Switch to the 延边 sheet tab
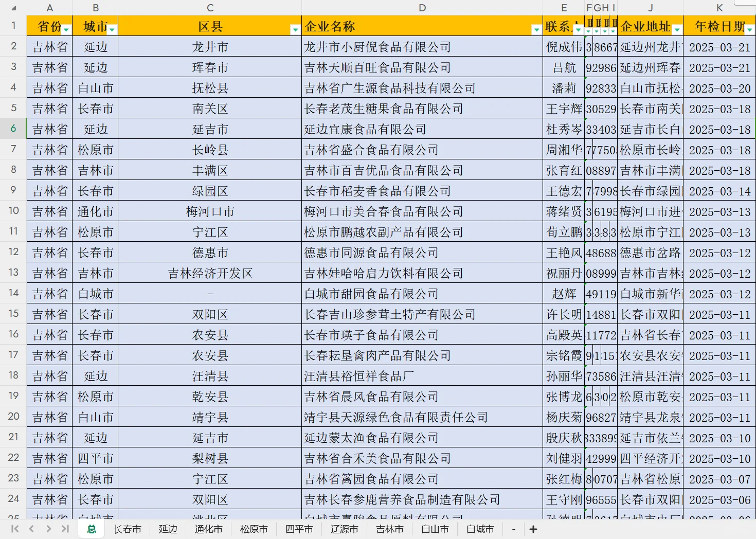This screenshot has height=539, width=756. coord(168,529)
